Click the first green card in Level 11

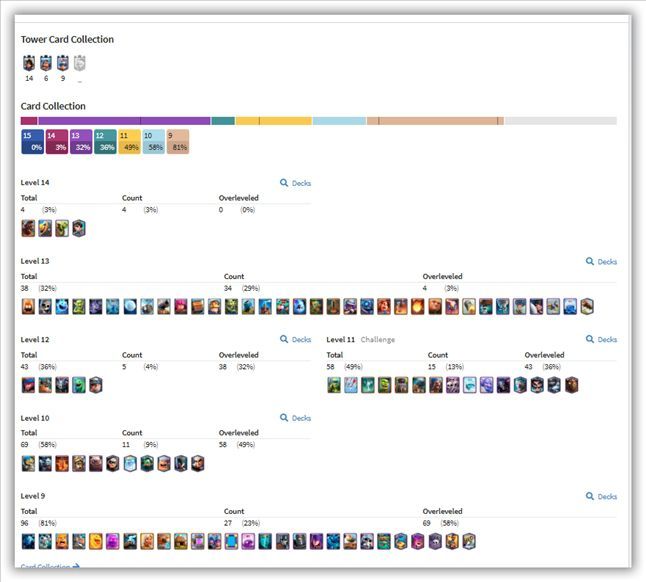tap(334, 385)
